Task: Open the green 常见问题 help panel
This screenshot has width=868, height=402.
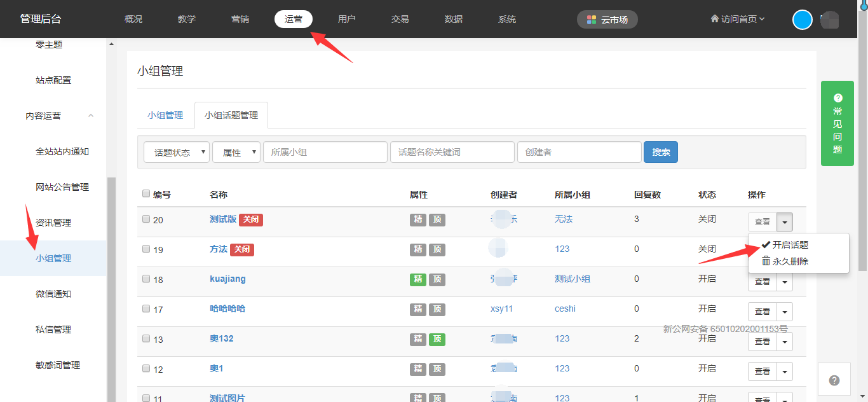Action: 837,123
